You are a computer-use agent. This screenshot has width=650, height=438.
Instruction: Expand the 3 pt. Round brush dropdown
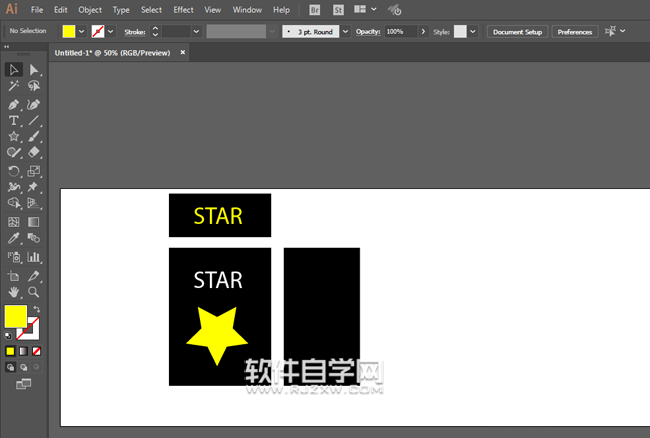click(346, 32)
